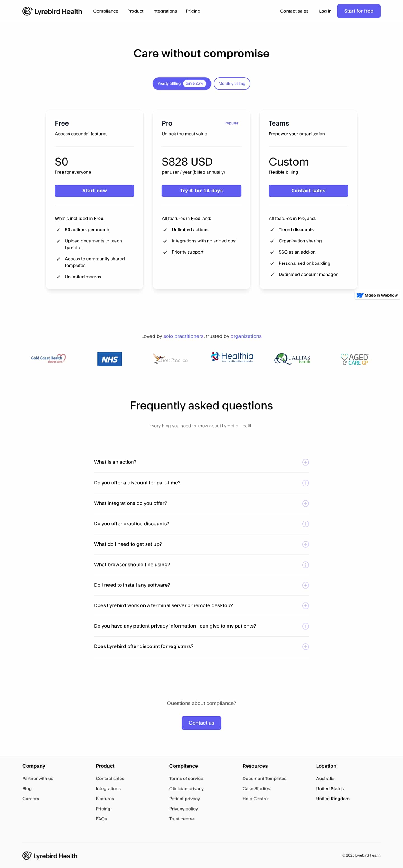Screen dimensions: 403x868
Task: Expand the 'What integrations do you offer?' FAQ
Action: coord(201,503)
